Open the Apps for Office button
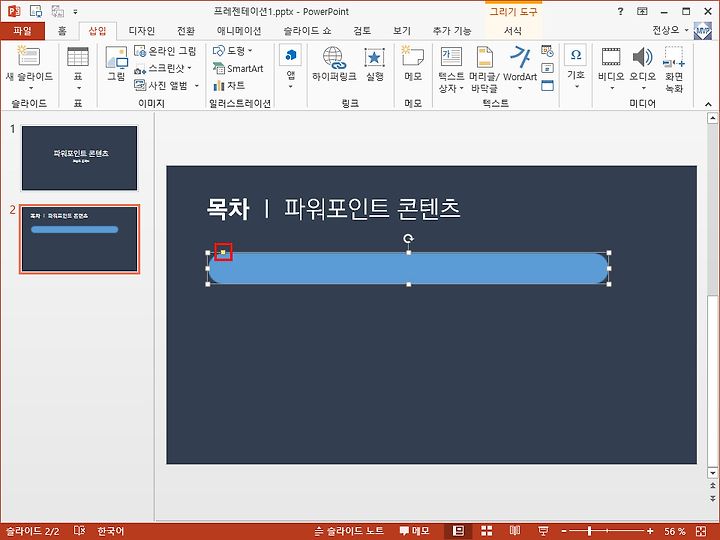This screenshot has height=540, width=720. (x=291, y=67)
